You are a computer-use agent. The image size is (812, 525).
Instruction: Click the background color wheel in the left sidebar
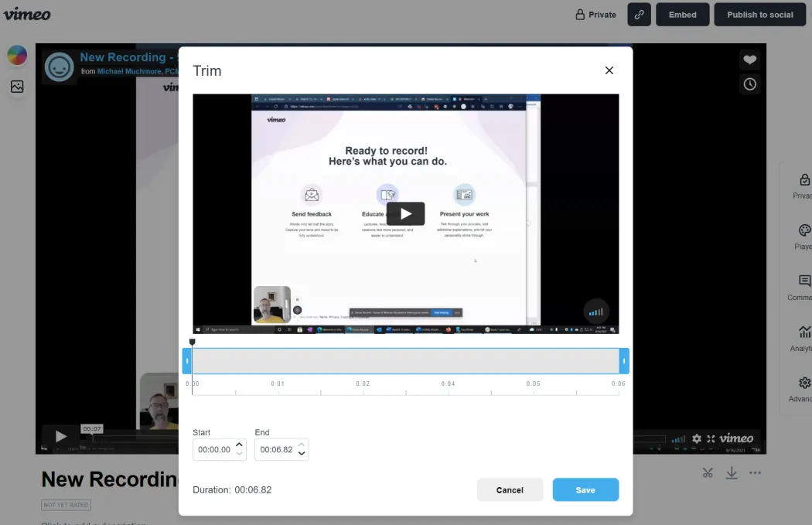(17, 55)
